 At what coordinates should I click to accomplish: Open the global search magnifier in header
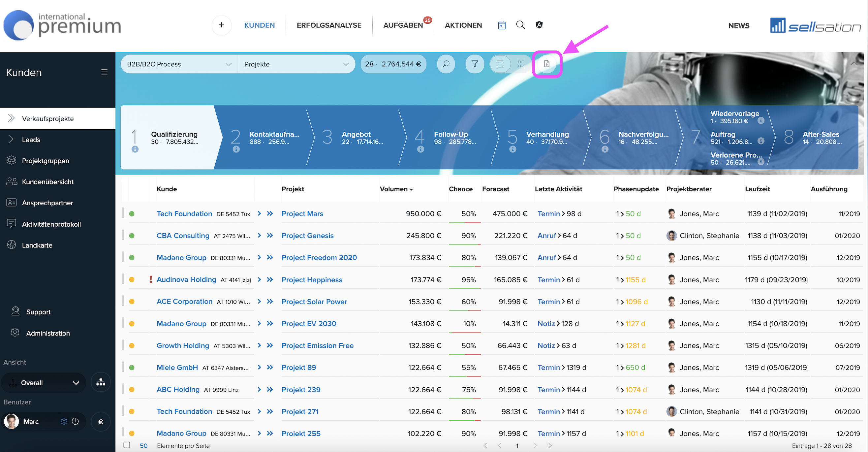point(520,25)
